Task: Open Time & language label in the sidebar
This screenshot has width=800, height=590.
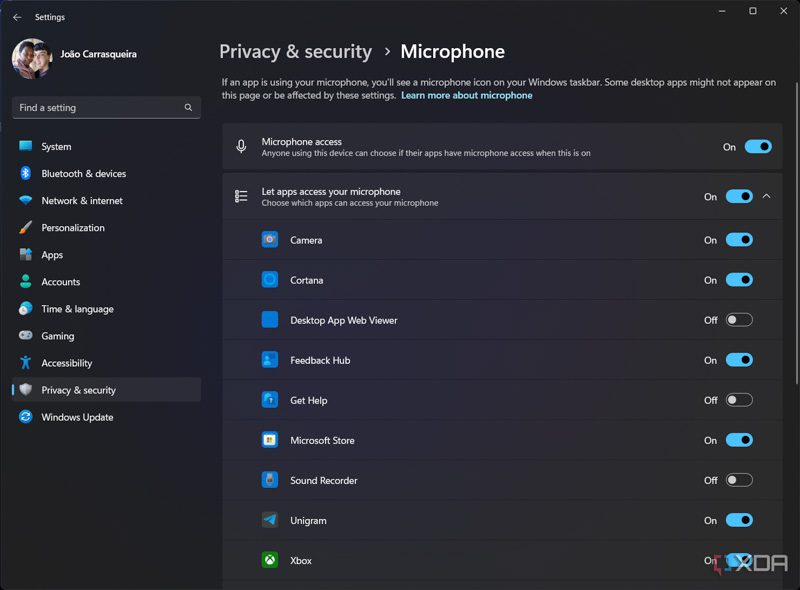Action: point(78,309)
